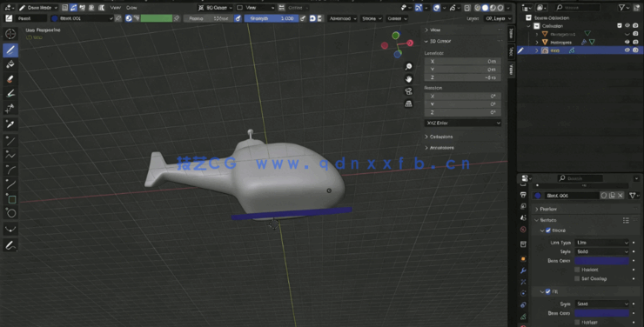Viewport: 644px width, 327px height.
Task: Click the hand pan view icon
Action: (x=408, y=79)
